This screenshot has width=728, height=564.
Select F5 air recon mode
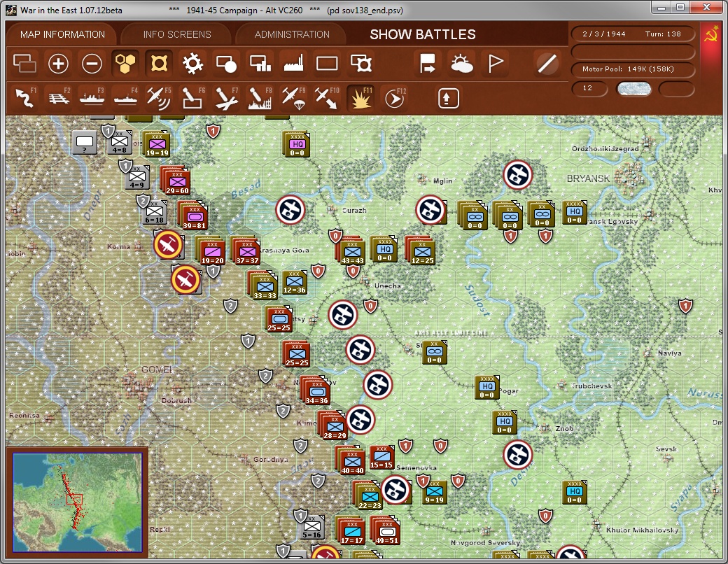click(x=159, y=98)
